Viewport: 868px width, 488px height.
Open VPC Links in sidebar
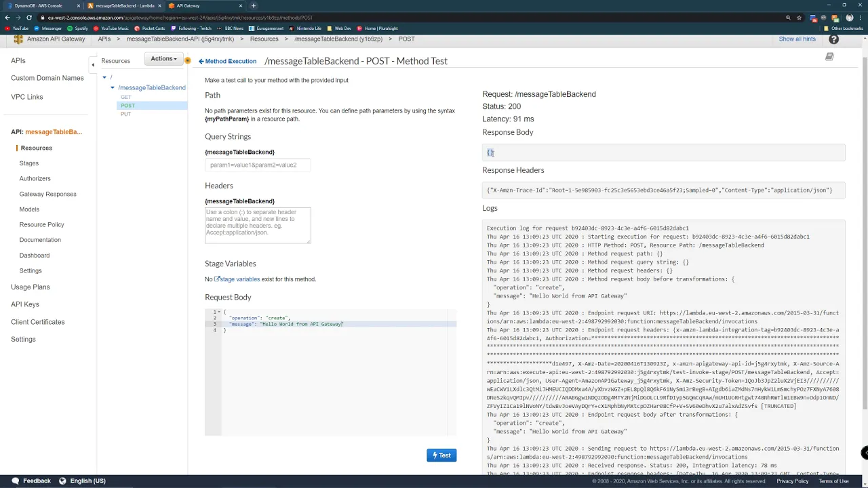click(x=27, y=97)
